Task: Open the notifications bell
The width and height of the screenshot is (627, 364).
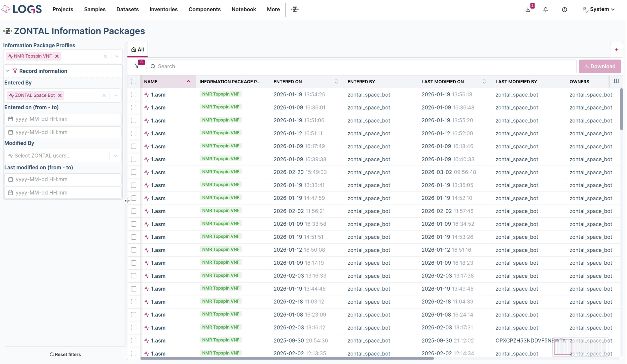Action: point(545,10)
